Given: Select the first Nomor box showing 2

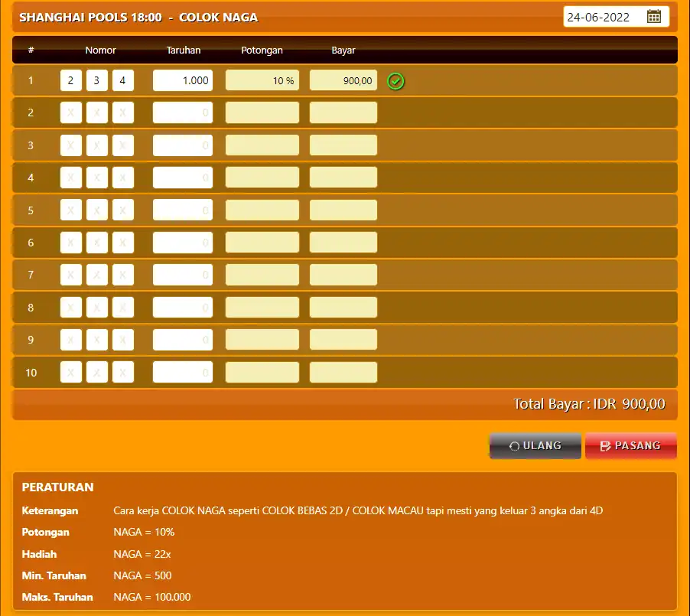Looking at the screenshot, I should [x=71, y=80].
